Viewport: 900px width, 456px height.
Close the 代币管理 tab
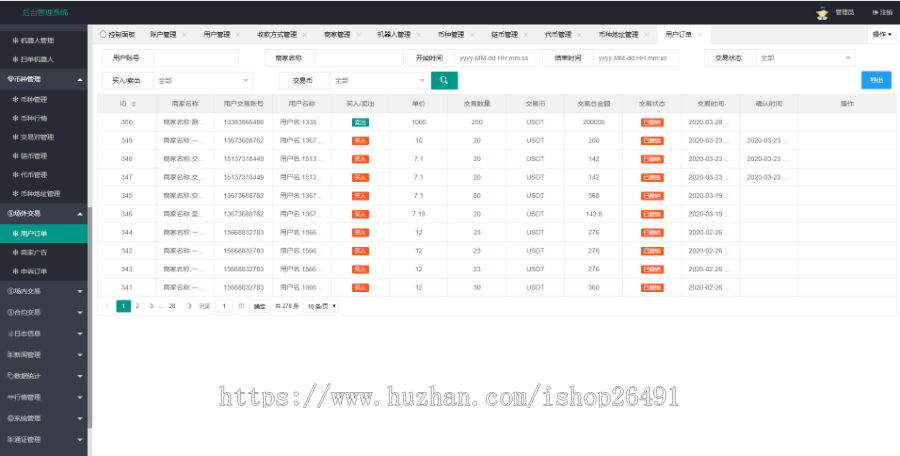pyautogui.click(x=579, y=35)
